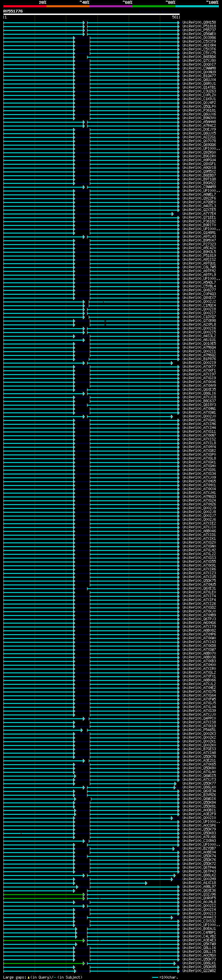Select hit label UniRef100_C1MQC4
The width and height of the screenshot is (222, 980).
[x=199, y=306]
